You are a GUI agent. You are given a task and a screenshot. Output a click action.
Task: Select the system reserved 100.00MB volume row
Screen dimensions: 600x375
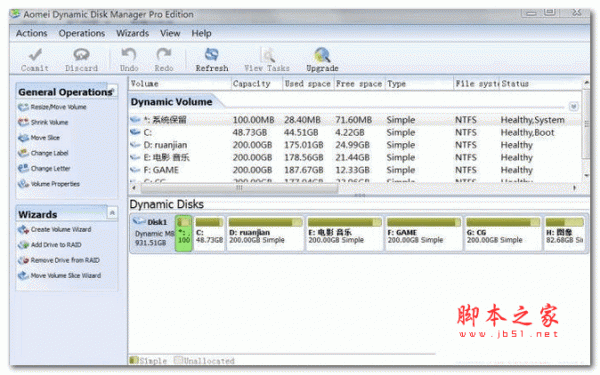tap(354, 120)
